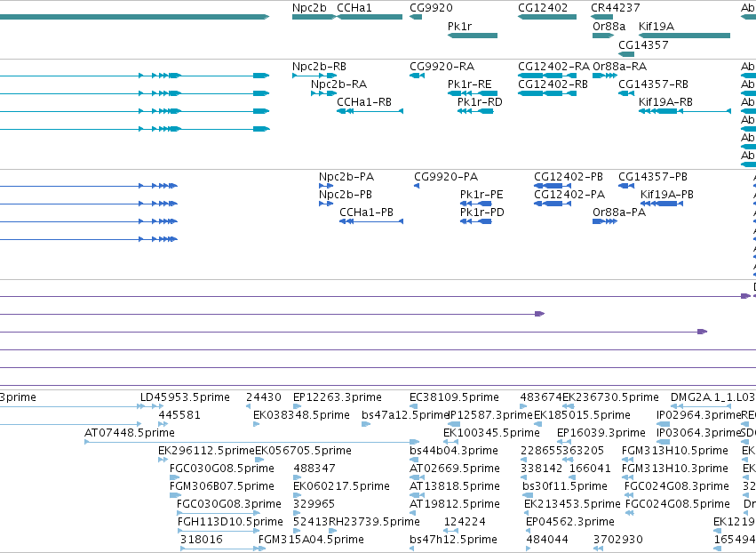
Task: Click protein Pk1r-PD
Action: [481, 212]
